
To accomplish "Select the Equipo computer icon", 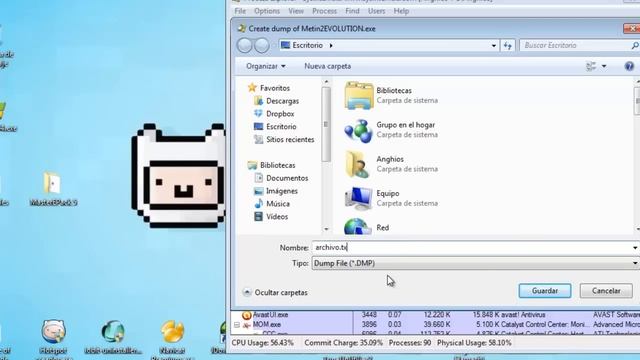I will (x=358, y=199).
